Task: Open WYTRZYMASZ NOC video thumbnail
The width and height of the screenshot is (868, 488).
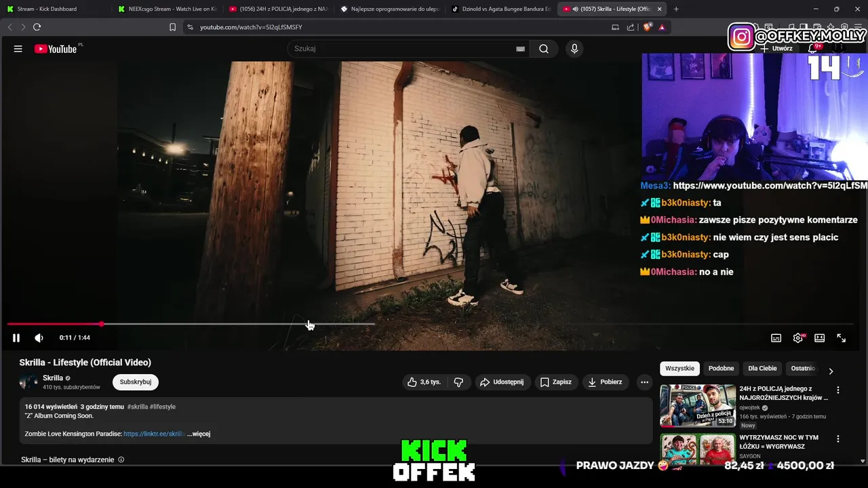Action: [x=698, y=447]
